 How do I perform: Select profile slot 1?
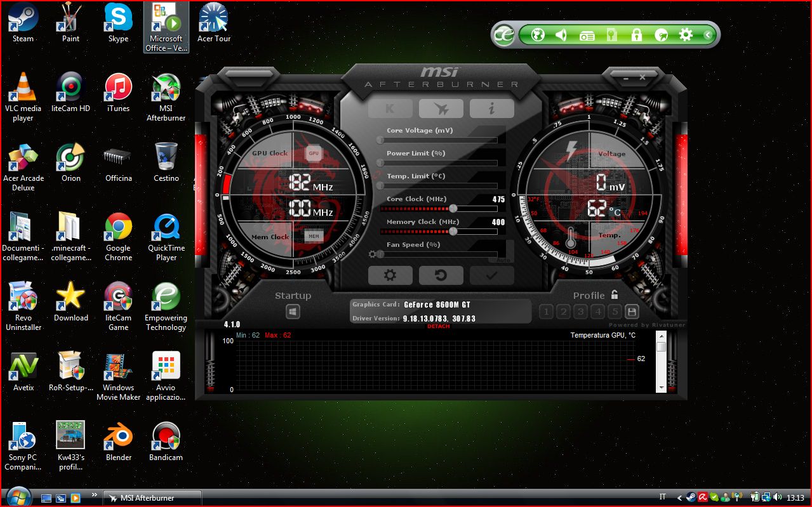tap(546, 312)
